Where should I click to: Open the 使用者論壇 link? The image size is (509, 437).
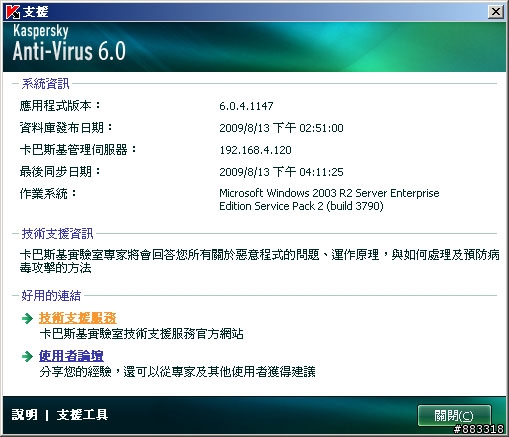71,356
